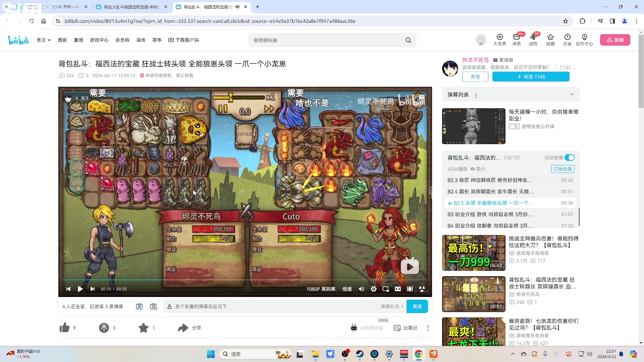Open Steam from taskbar

point(360,354)
